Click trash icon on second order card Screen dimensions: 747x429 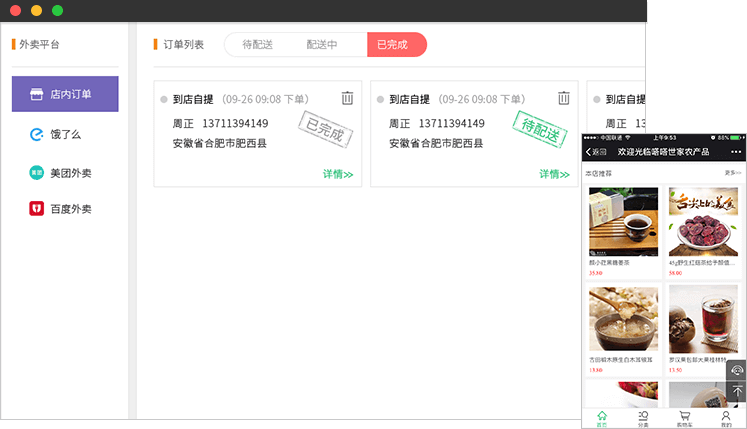point(563,98)
